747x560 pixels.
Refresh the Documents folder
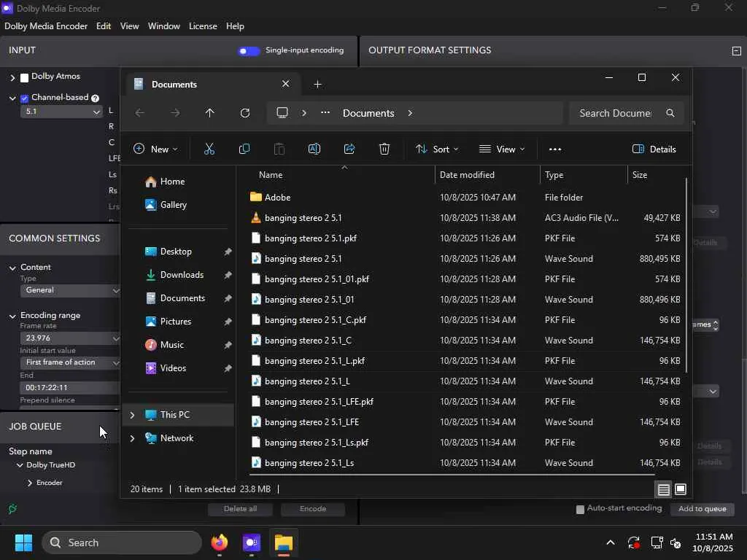click(x=245, y=113)
